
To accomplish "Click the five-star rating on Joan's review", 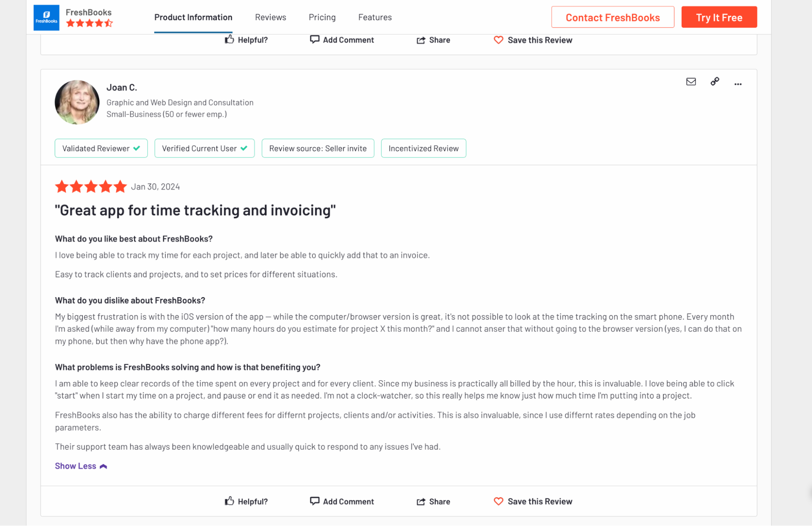I will pos(91,187).
